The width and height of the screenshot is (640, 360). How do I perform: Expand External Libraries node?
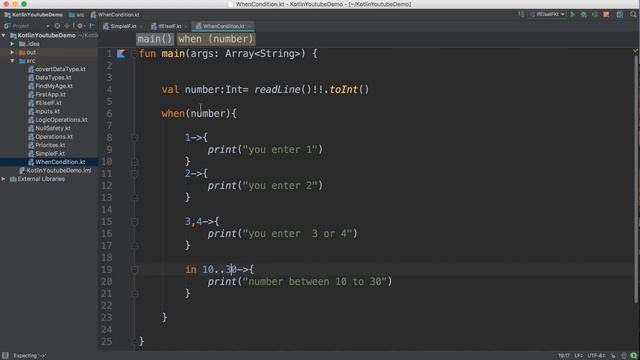[4, 179]
